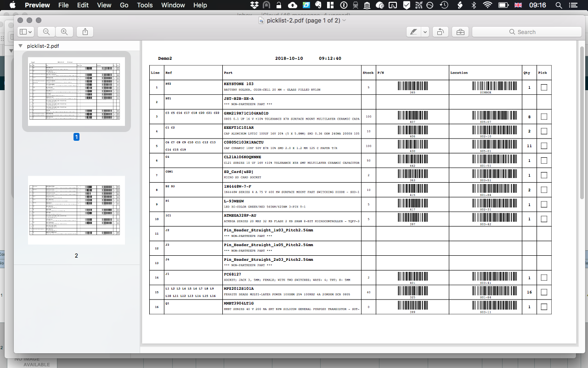Tick Pick checkbox for 1N4448W-7-F row

(544, 190)
